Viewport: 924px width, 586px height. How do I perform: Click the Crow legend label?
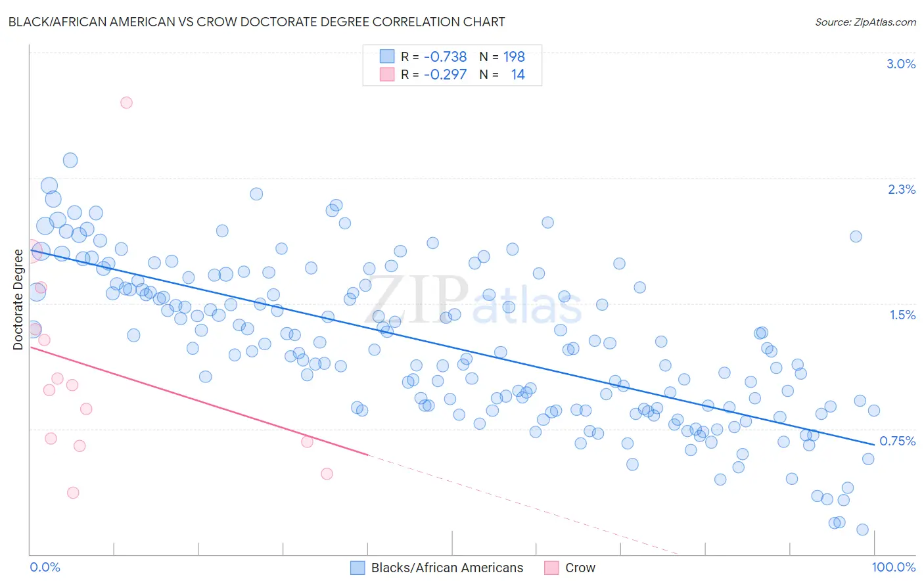click(580, 568)
